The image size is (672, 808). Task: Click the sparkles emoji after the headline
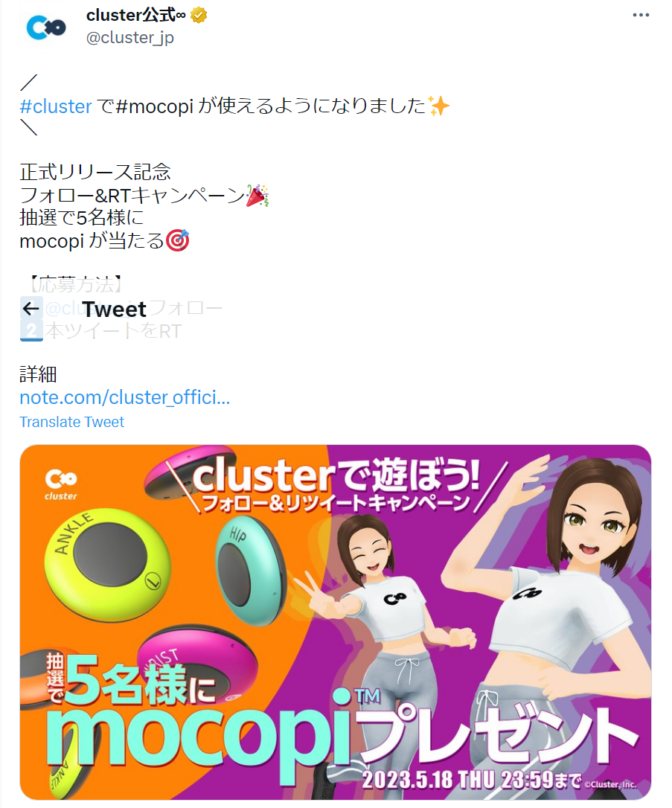click(438, 106)
